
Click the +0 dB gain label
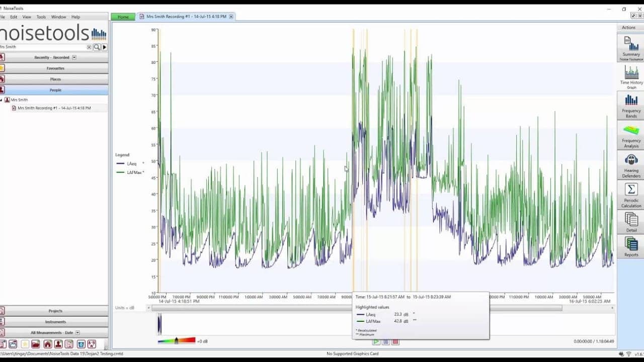click(202, 341)
